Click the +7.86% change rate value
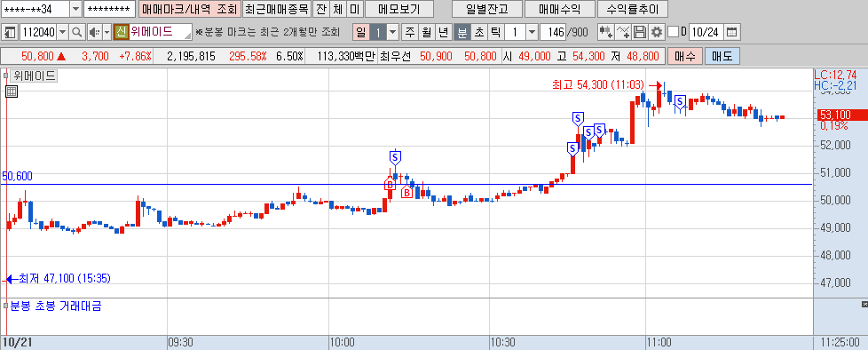The height and width of the screenshot is (350, 868). click(x=135, y=57)
